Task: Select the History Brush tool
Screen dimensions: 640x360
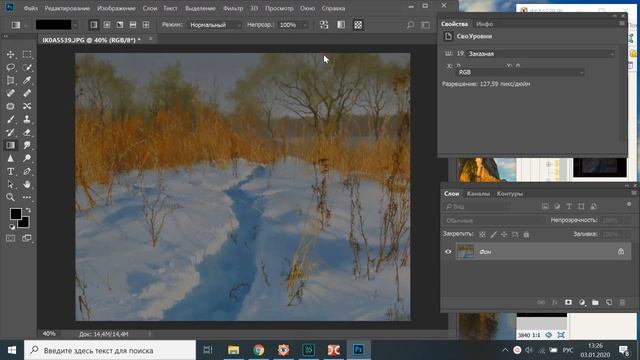Action: pos(11,132)
